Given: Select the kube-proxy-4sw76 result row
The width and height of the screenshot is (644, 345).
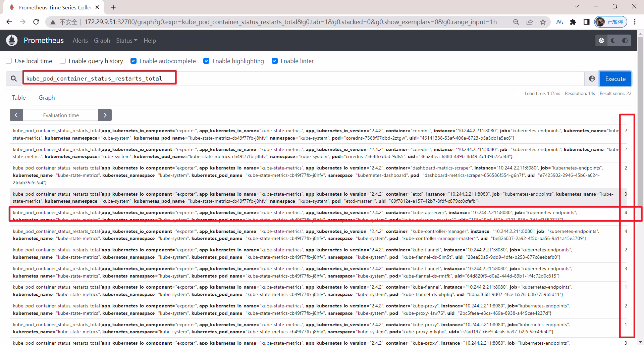Looking at the screenshot, I should pyautogui.click(x=319, y=309).
